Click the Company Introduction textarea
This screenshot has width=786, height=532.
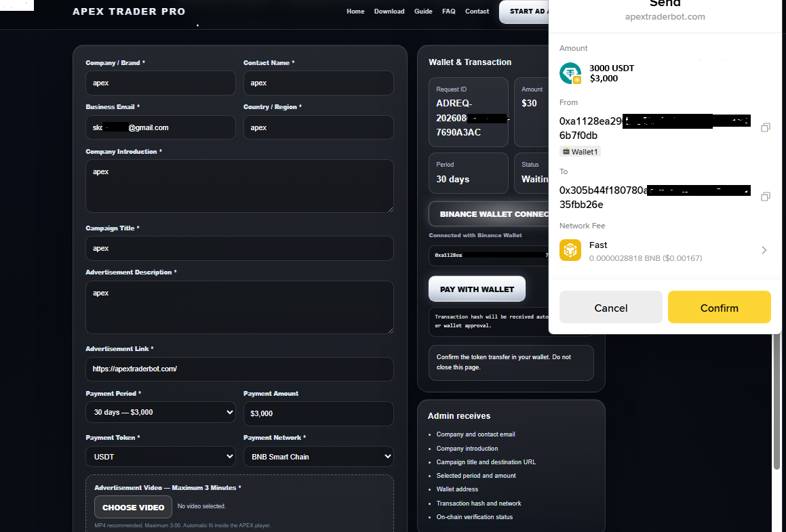(239, 186)
